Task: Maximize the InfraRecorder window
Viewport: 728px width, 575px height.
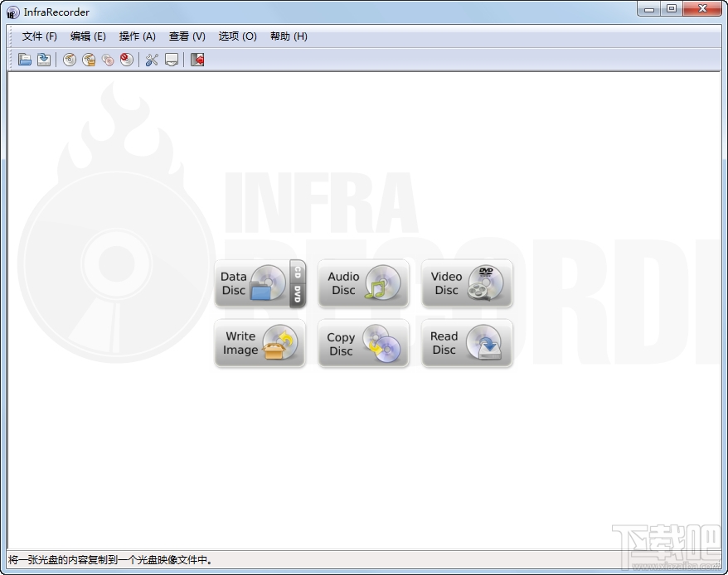Action: tap(672, 9)
